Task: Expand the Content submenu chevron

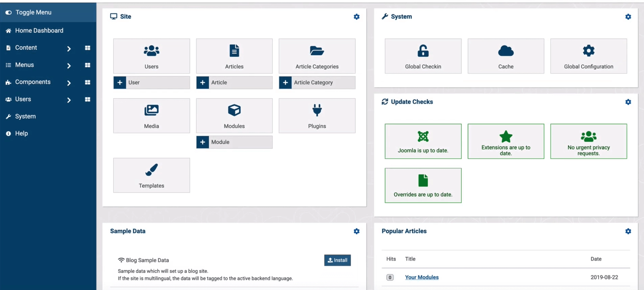Action: [x=69, y=49]
